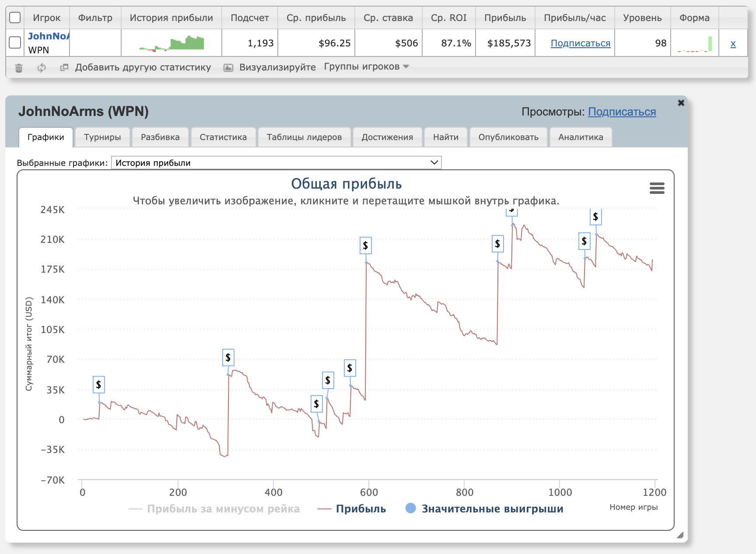This screenshot has width=756, height=554.
Task: Click the Визуализируйте image icon
Action: click(x=228, y=68)
